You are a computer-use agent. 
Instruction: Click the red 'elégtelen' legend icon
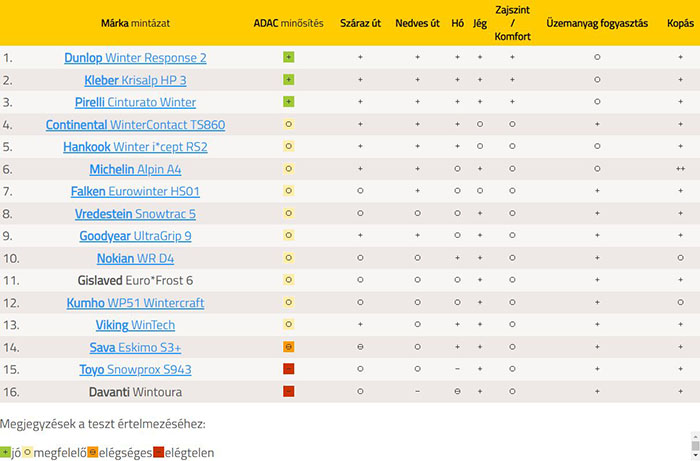point(158,452)
